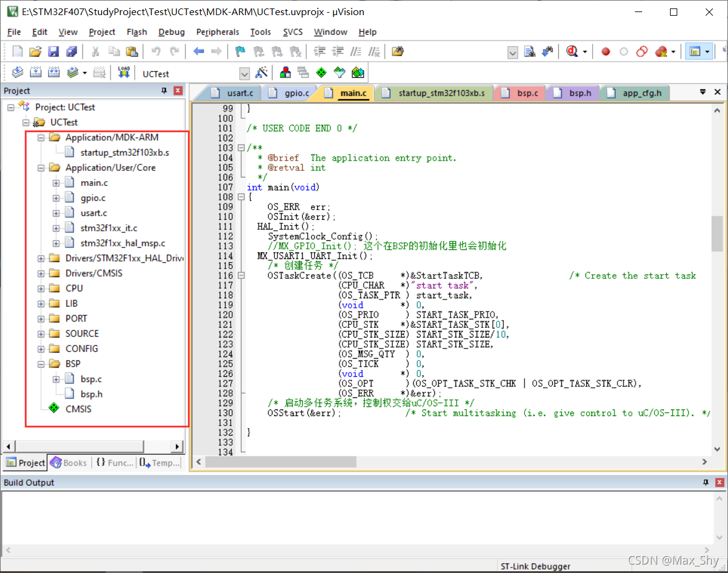Navigate backwards with the blue arrow
The height and width of the screenshot is (573, 728).
coord(199,51)
